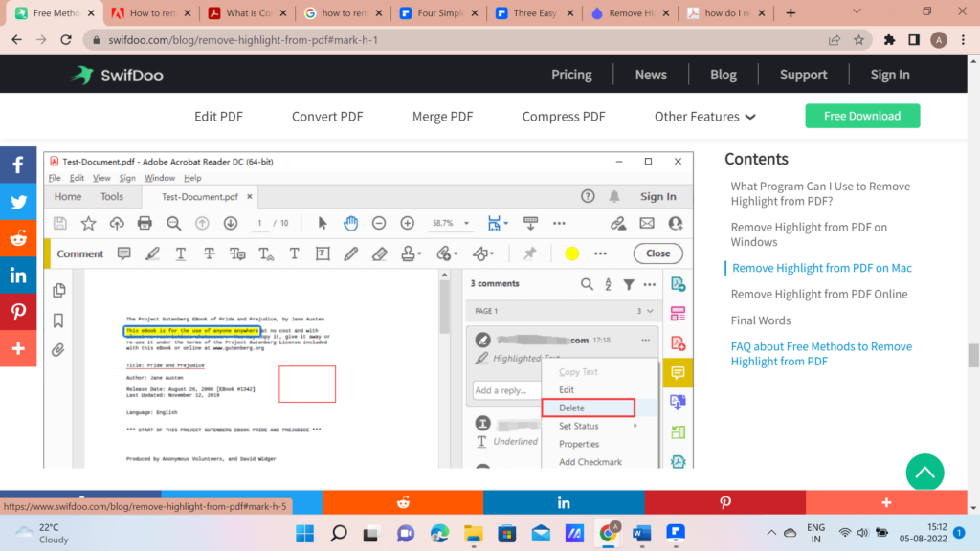Toggle the browser side panel icon
980x551 pixels.
[914, 40]
